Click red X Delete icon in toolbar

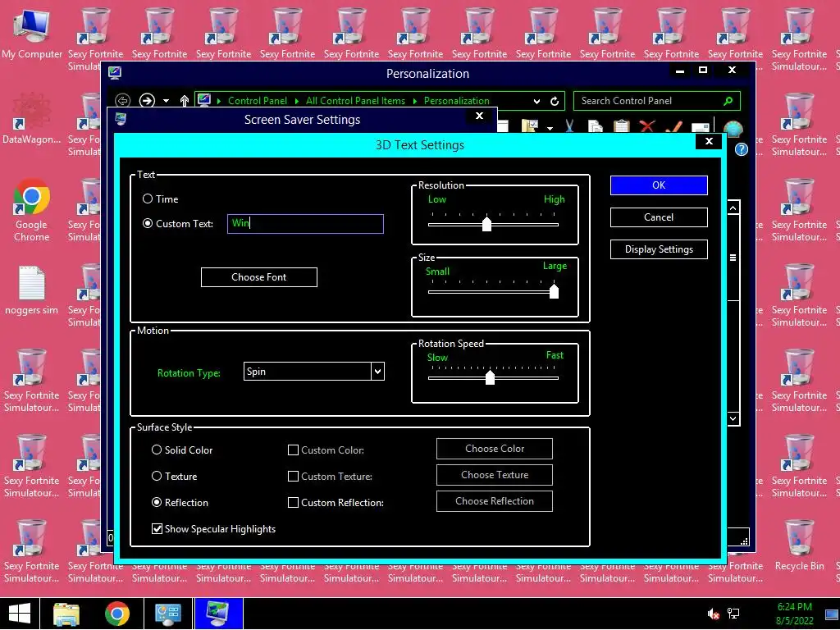pos(647,126)
